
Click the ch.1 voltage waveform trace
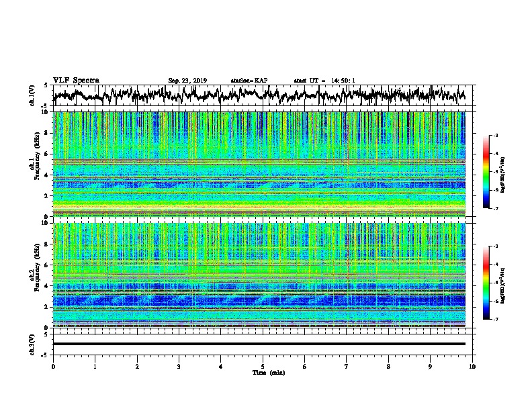pos(259,95)
